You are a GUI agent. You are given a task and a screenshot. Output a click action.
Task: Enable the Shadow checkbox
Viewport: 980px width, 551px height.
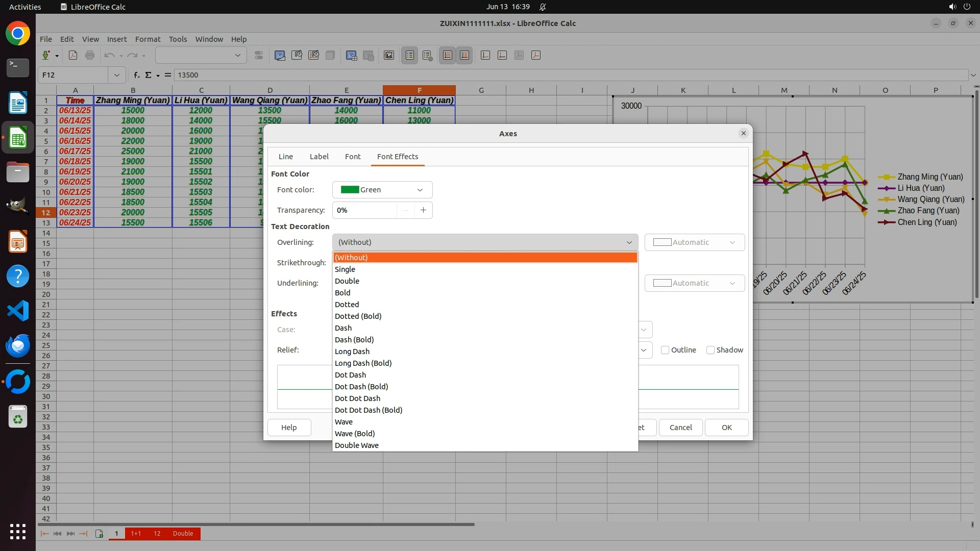click(710, 350)
